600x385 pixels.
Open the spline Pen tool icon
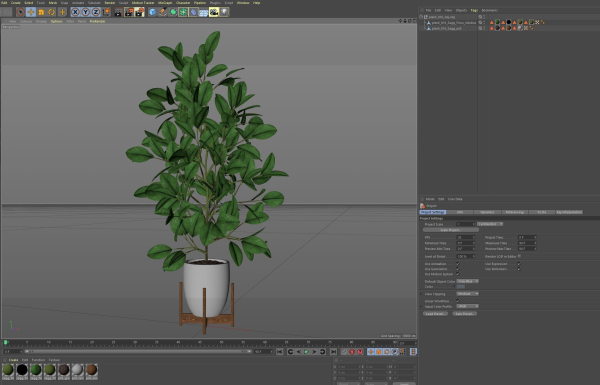click(163, 12)
